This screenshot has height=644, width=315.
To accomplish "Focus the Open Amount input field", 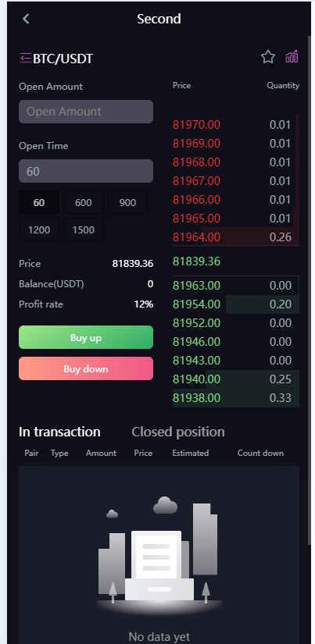I will (x=86, y=112).
